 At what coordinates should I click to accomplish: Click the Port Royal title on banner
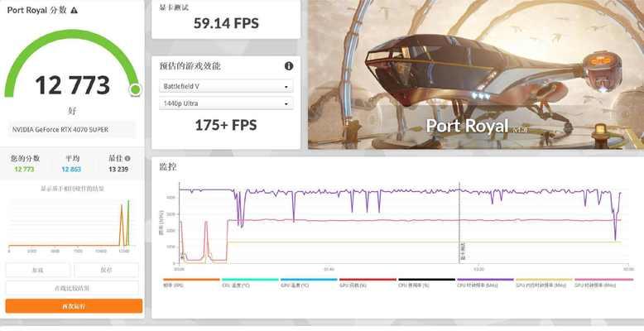[x=468, y=126]
